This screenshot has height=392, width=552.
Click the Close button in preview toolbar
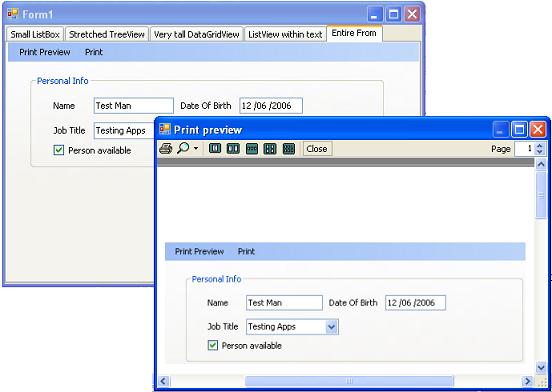click(317, 149)
